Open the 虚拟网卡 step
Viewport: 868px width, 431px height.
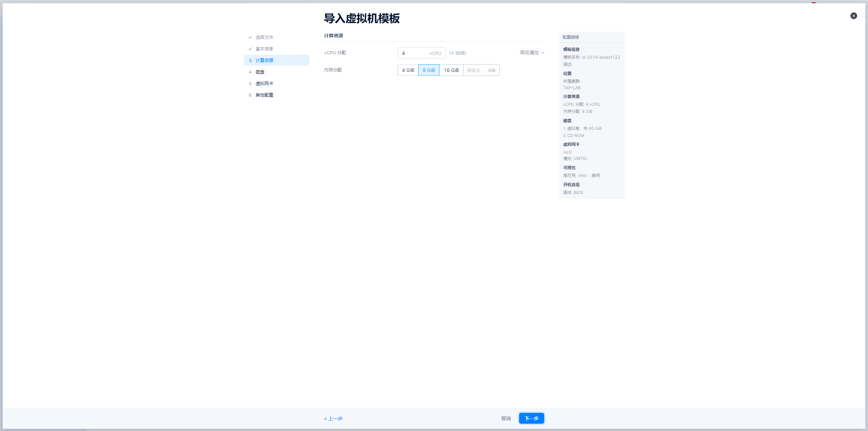(x=276, y=83)
